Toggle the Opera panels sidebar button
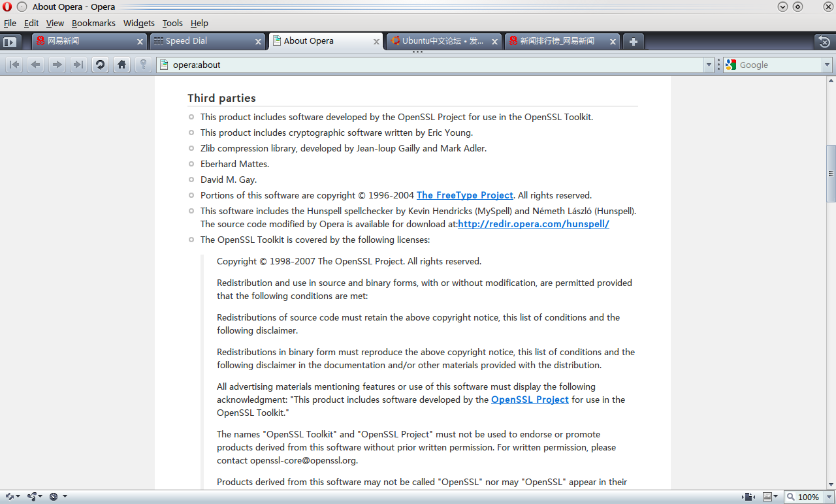Image resolution: width=836 pixels, height=504 pixels. pyautogui.click(x=10, y=42)
